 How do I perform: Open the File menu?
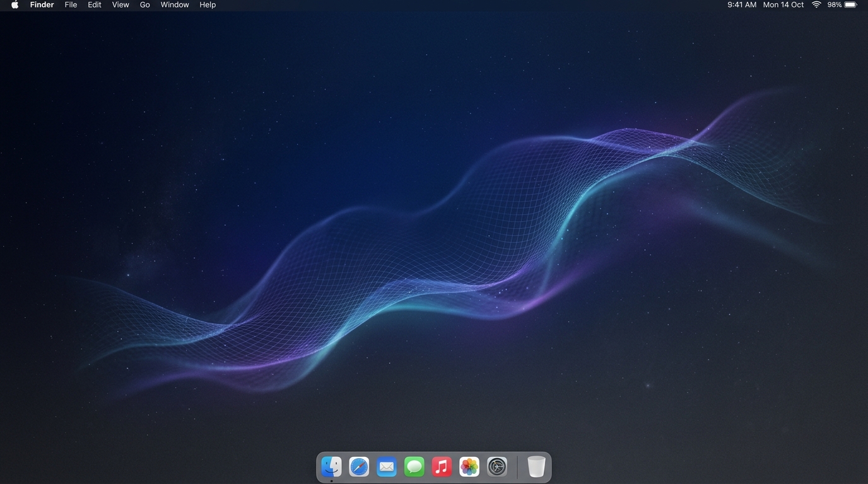click(x=71, y=4)
